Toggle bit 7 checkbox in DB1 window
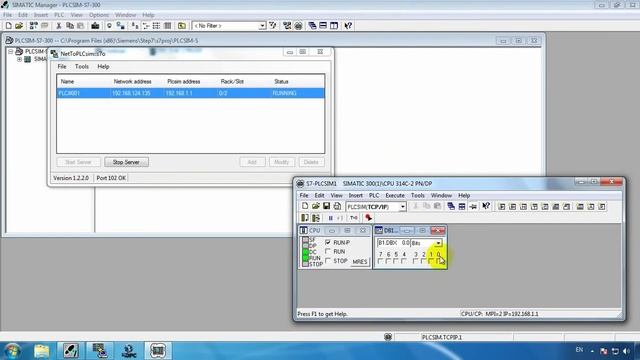This screenshot has width=640, height=360. [380, 261]
